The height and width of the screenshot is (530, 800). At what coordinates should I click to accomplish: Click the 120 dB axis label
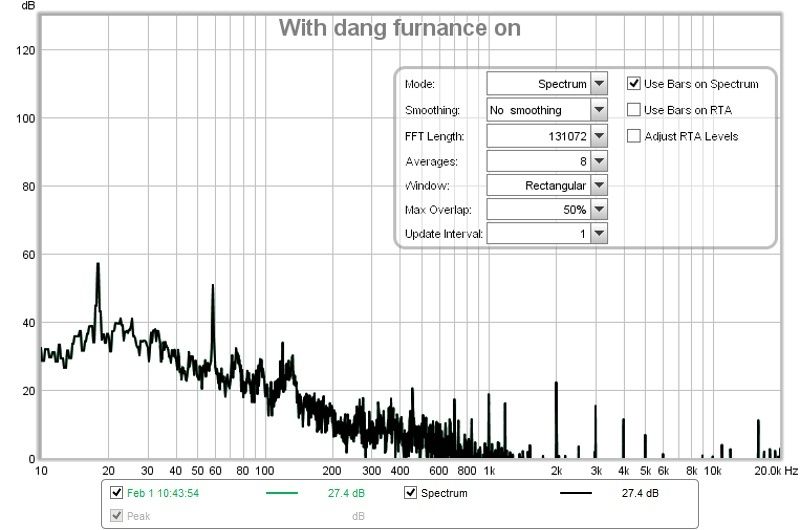click(x=25, y=51)
